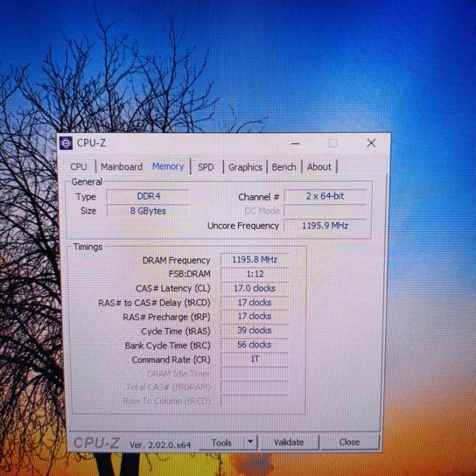Click the Command Rate 1T value

click(x=255, y=359)
